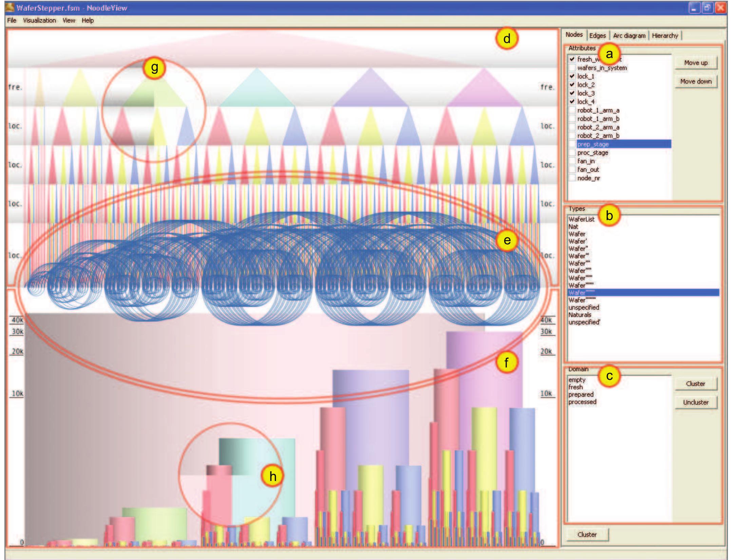Click the Uncluster button
This screenshot has height=560, width=731.
click(696, 402)
